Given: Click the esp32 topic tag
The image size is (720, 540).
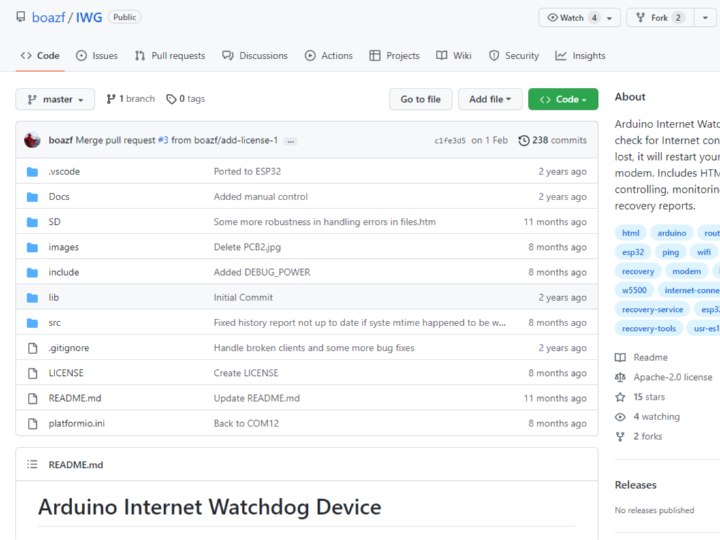Looking at the screenshot, I should [633, 252].
